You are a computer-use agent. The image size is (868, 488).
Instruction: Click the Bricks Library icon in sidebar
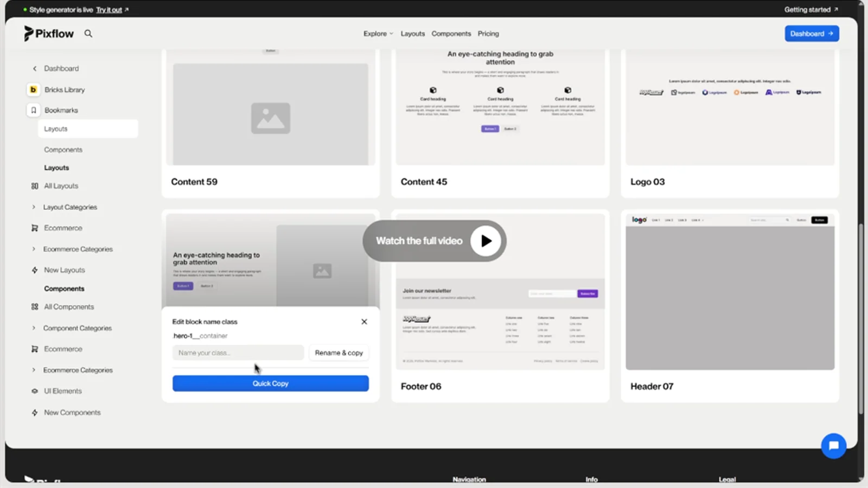pyautogui.click(x=33, y=89)
